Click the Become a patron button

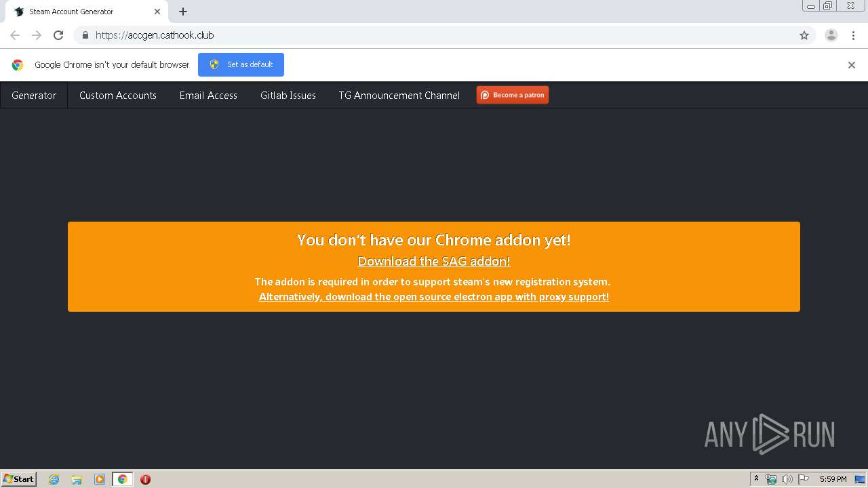click(x=513, y=95)
